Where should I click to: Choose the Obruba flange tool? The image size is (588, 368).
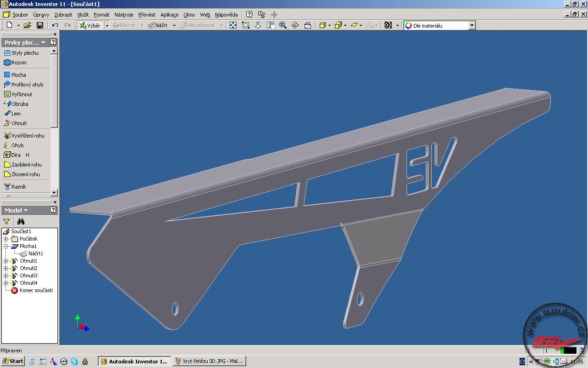click(x=19, y=104)
